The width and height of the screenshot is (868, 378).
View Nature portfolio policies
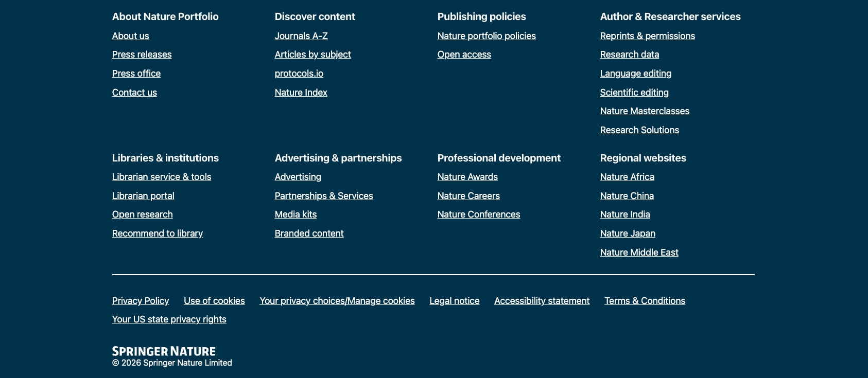click(487, 36)
